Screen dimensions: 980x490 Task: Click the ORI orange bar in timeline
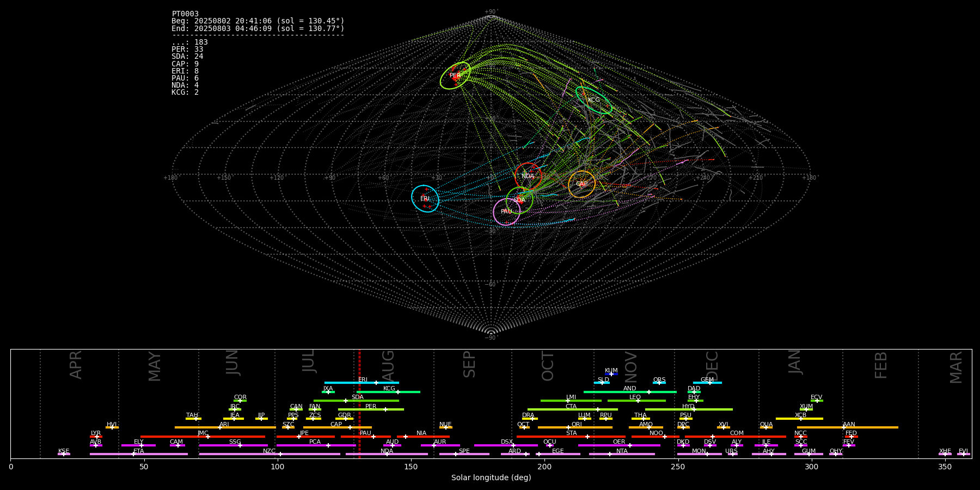[x=575, y=427]
